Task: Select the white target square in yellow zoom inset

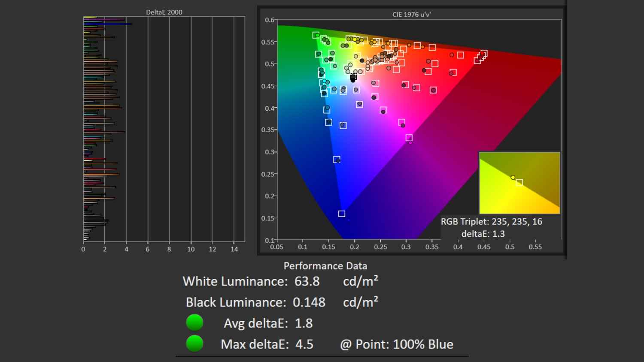Action: point(519,183)
